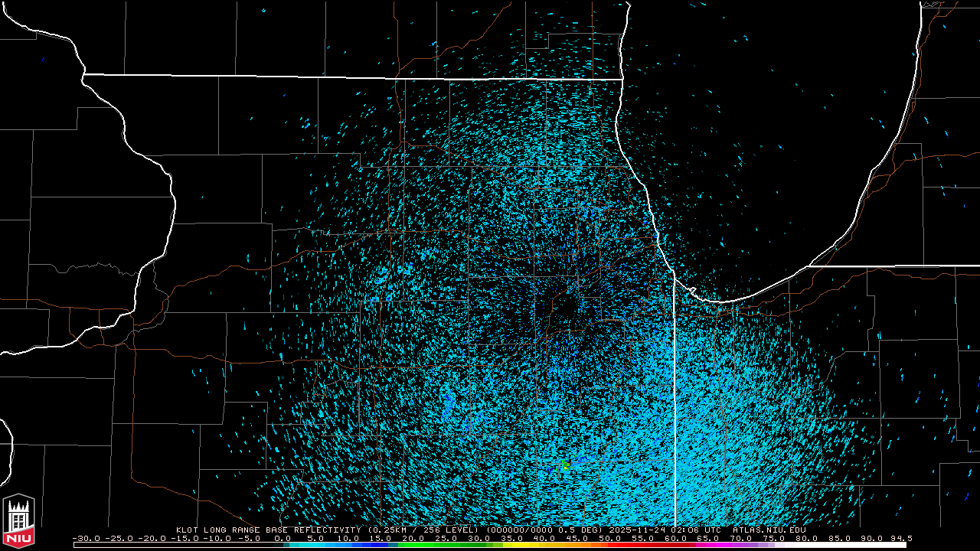
Task: Click the (0.25KM / 256 LEVEL) resolution text
Action: 424,530
